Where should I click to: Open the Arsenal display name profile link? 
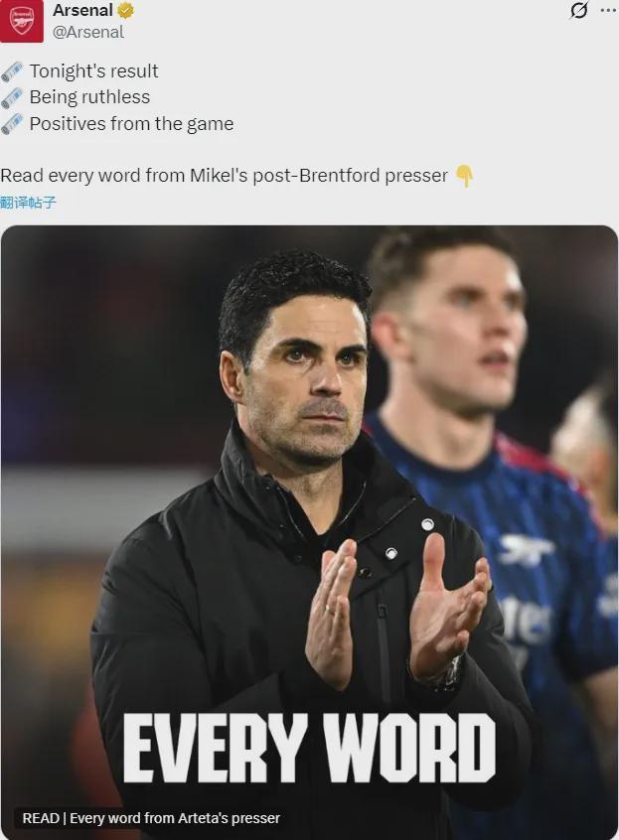[x=82, y=11]
